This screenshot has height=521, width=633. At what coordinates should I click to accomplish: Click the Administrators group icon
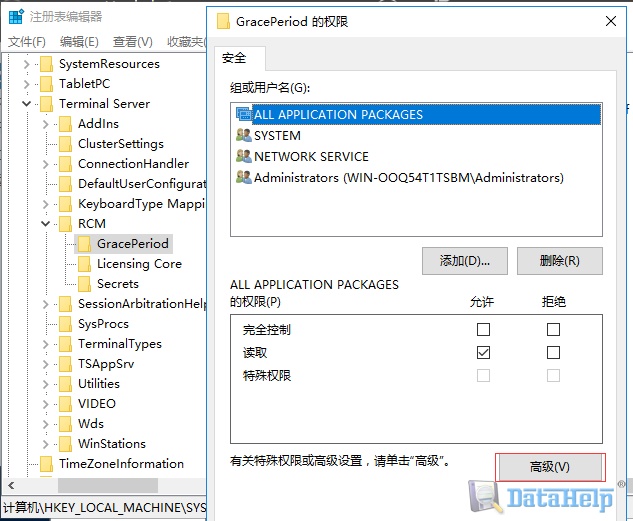[x=243, y=178]
